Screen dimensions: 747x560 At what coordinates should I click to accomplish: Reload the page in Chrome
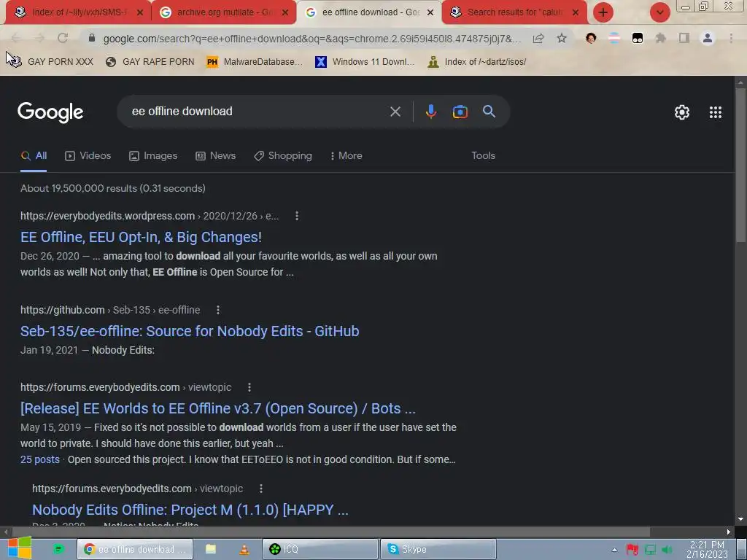coord(63,38)
